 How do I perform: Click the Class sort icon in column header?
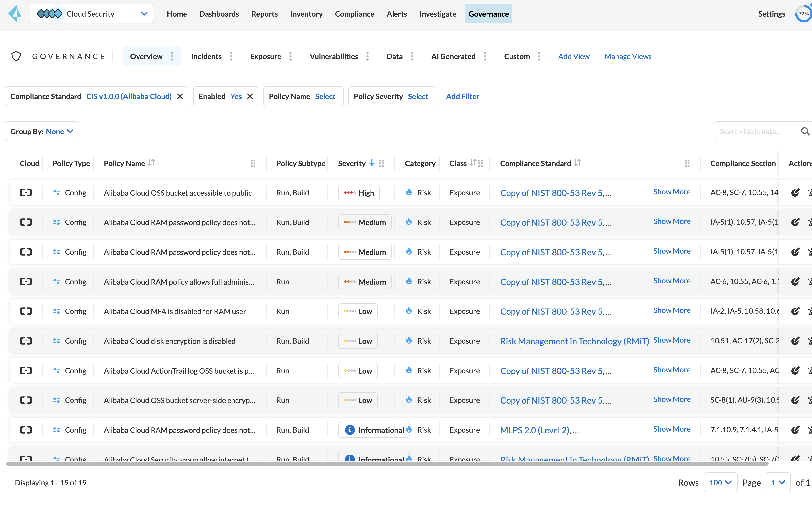click(x=473, y=163)
